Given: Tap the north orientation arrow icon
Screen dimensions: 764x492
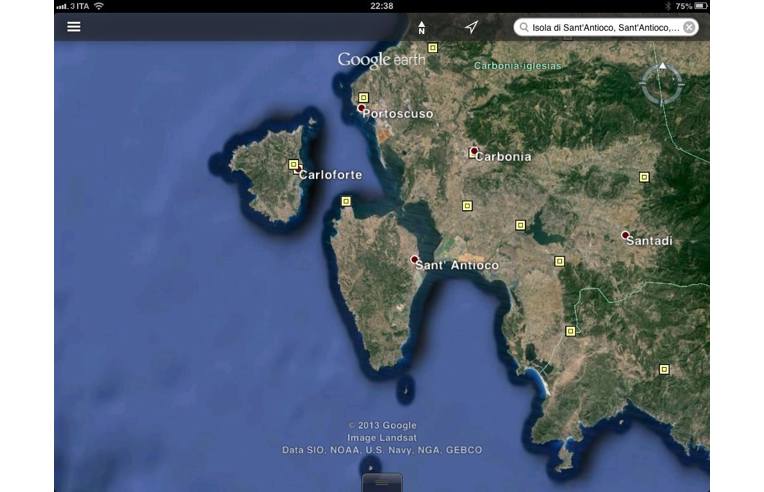Looking at the screenshot, I should click(421, 27).
